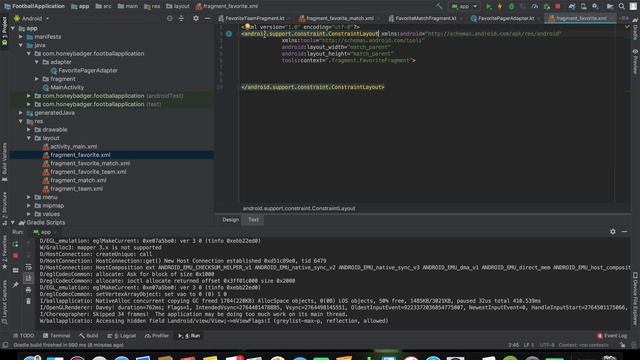Collapse the adapter package
Image resolution: width=640 pixels, height=360 pixels.
pyautogui.click(x=37, y=62)
